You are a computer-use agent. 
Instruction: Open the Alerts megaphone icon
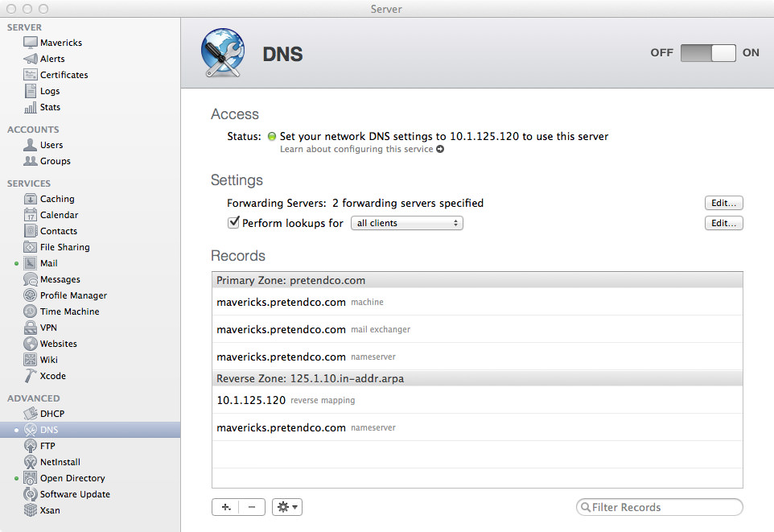pyautogui.click(x=30, y=59)
